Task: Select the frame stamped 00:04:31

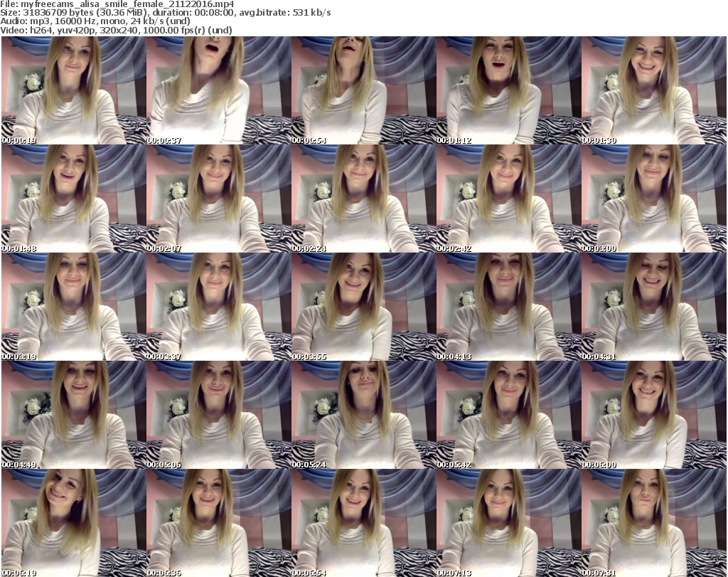Action: click(654, 307)
